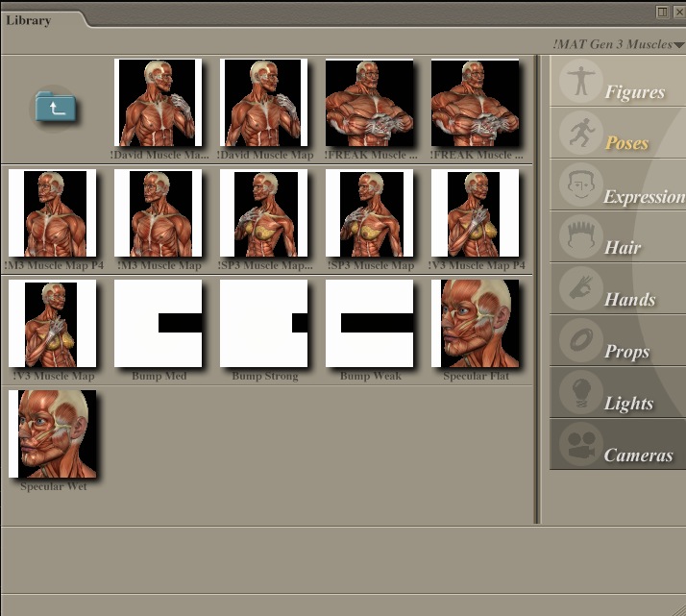Choose the !SP3 Muscle Map pose
The image size is (686, 616).
tap(370, 213)
